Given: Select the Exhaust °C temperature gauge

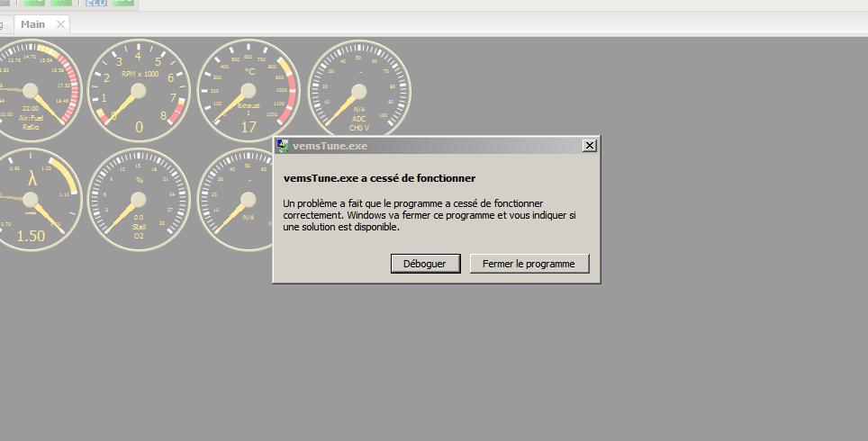Looking at the screenshot, I should click(x=248, y=91).
